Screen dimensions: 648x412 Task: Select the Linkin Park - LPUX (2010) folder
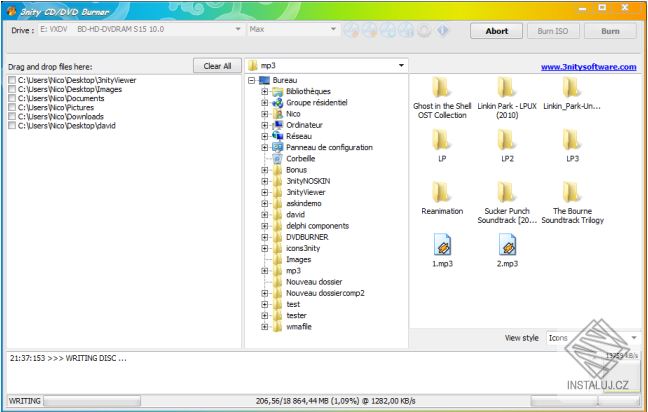(507, 88)
